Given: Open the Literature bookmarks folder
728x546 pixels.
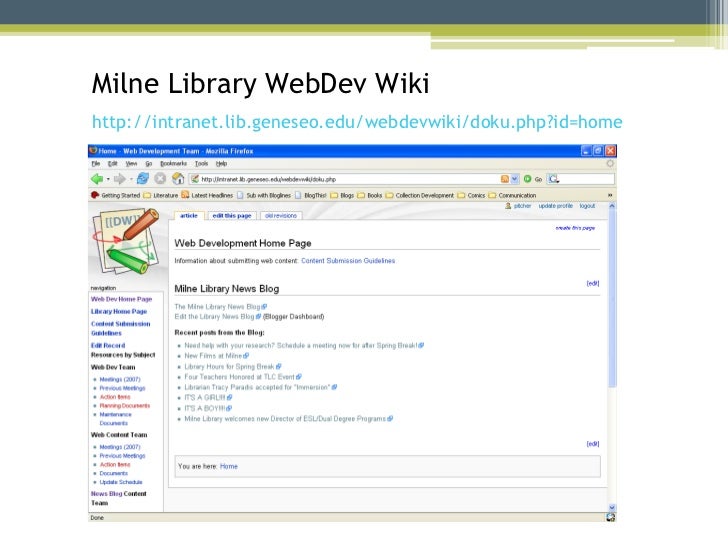Looking at the screenshot, I should tap(161, 195).
